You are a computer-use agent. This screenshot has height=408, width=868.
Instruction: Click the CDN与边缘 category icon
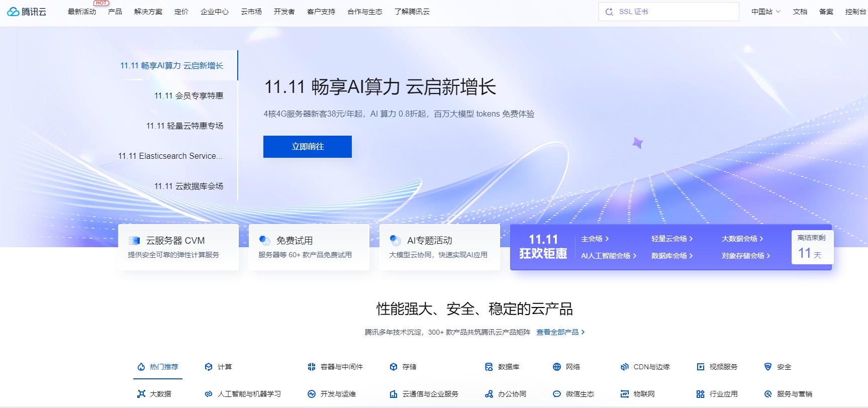tap(625, 367)
